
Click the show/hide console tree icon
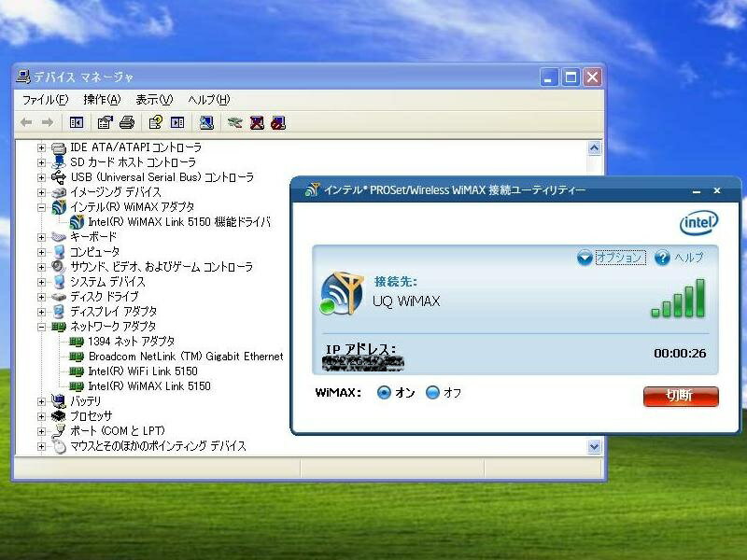(77, 122)
